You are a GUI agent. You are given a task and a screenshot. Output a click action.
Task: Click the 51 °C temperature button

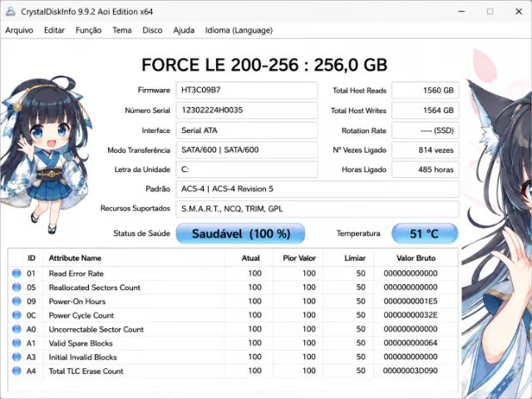(425, 234)
